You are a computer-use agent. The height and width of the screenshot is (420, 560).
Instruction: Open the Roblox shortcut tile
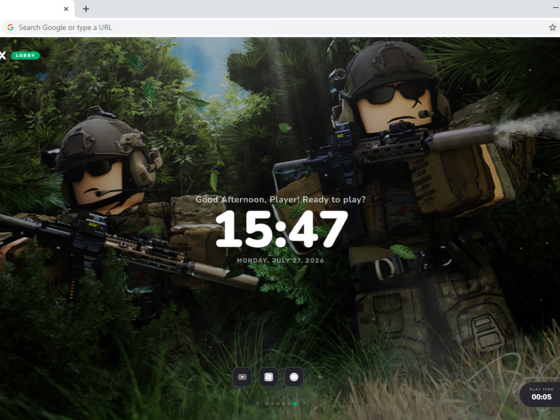269,377
